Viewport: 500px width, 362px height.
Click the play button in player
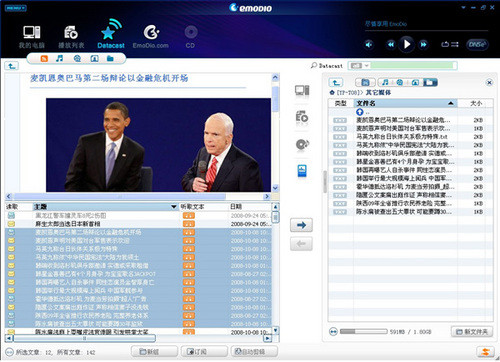click(407, 44)
